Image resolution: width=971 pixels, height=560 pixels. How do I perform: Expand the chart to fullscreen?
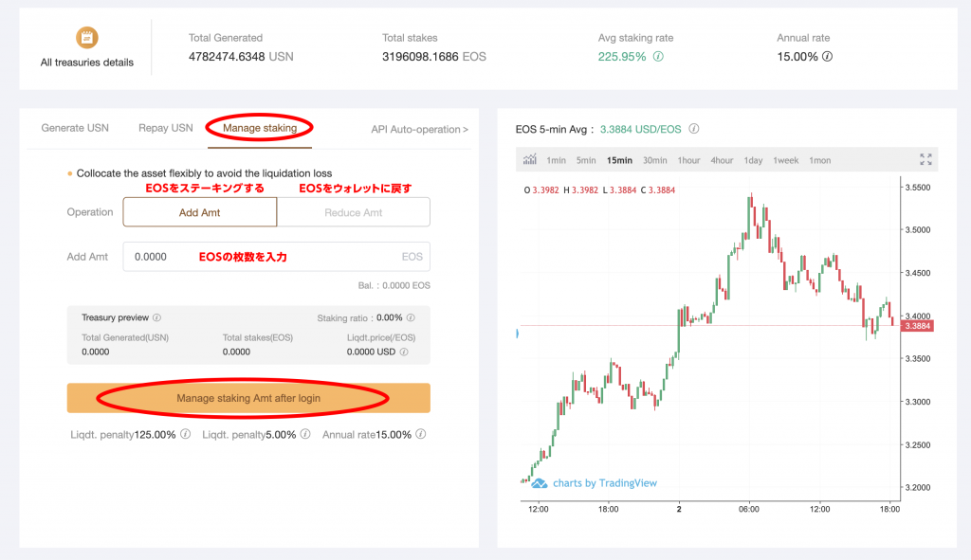[x=925, y=160]
